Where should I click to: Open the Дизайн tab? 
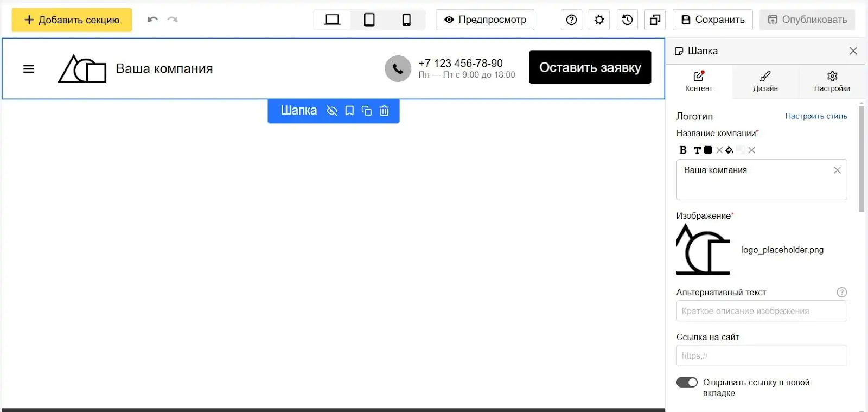765,82
